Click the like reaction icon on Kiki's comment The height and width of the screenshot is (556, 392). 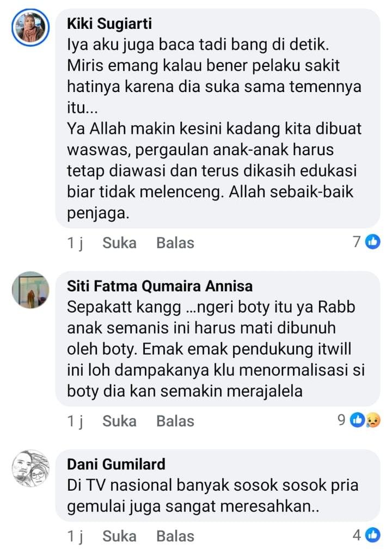tap(372, 242)
